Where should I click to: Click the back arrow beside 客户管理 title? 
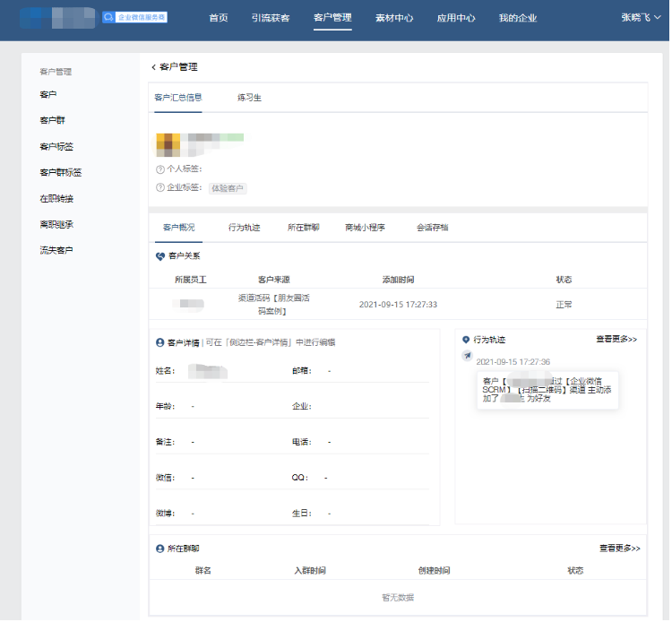click(x=153, y=67)
